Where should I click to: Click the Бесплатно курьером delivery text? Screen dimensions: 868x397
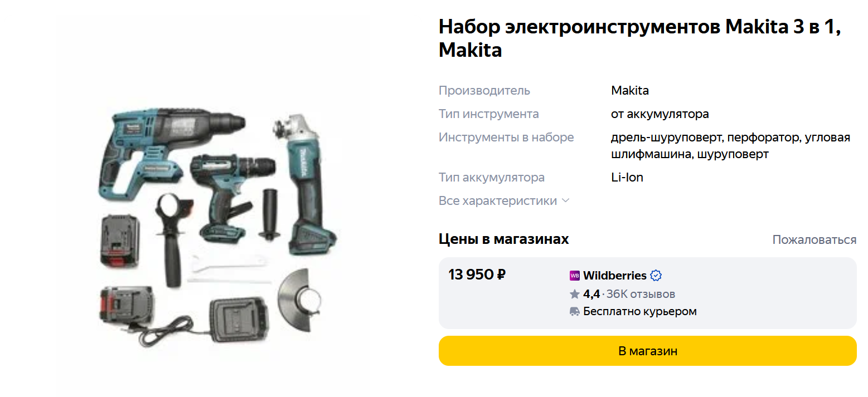click(x=640, y=312)
